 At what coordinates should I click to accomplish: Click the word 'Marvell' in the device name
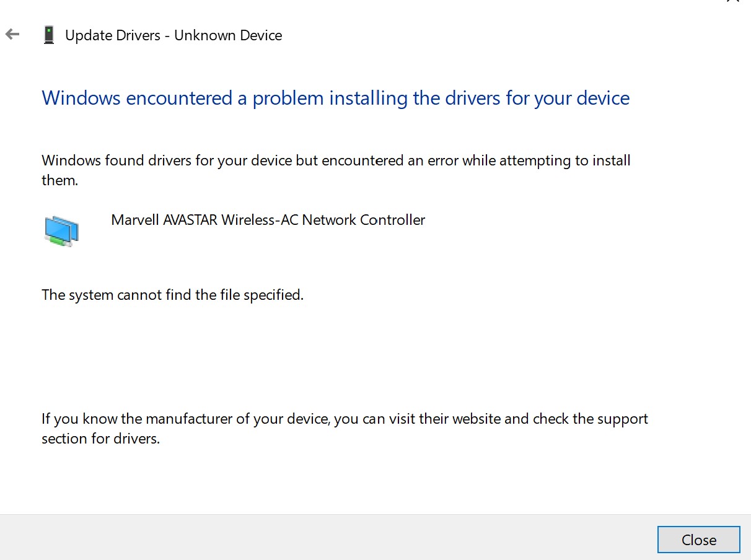(x=135, y=220)
